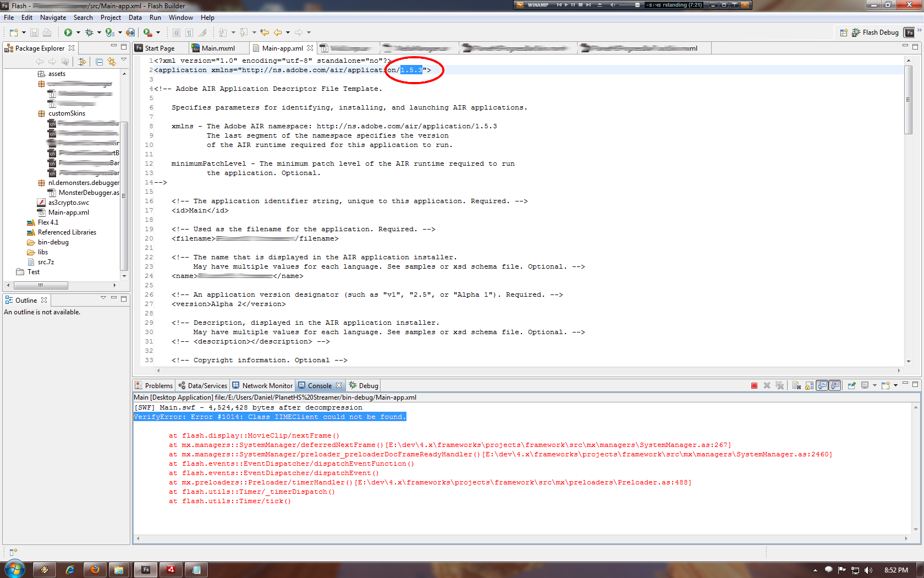This screenshot has width=924, height=578.
Task: Toggle Scroll Lock in the Console
Action: point(809,386)
